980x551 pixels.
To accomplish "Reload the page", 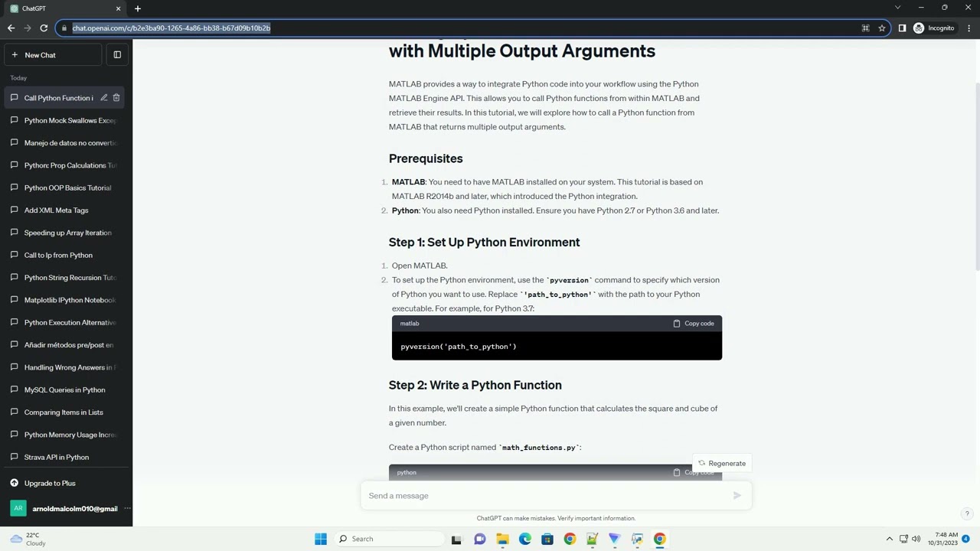I will point(44,28).
